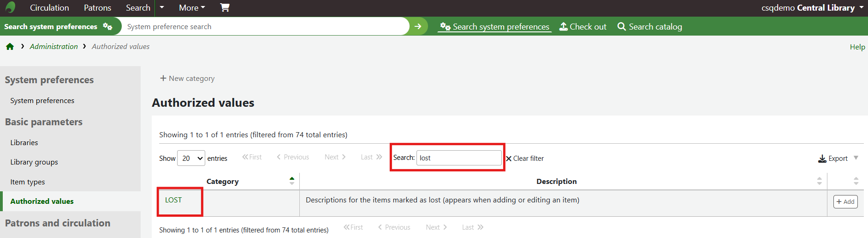Open the LOST category link
This screenshot has height=238, width=868.
click(x=173, y=200)
